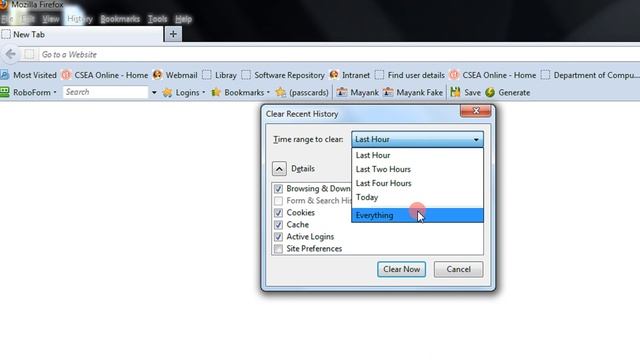Open a new tab with plus button
640x360 pixels.
(x=173, y=34)
